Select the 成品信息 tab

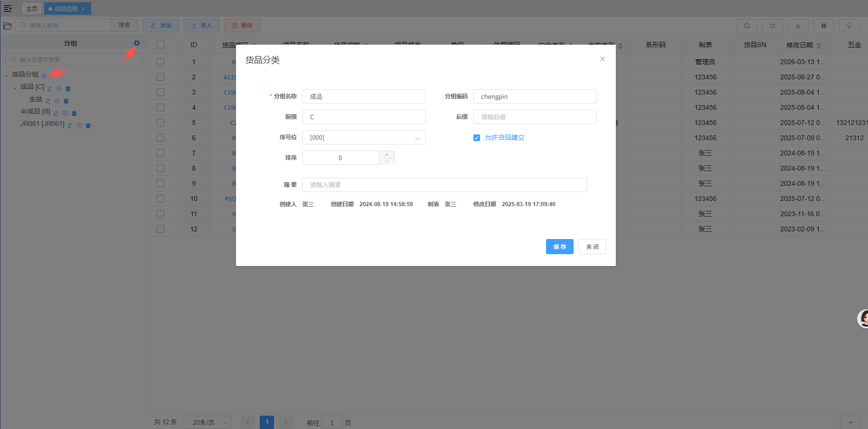click(x=66, y=9)
